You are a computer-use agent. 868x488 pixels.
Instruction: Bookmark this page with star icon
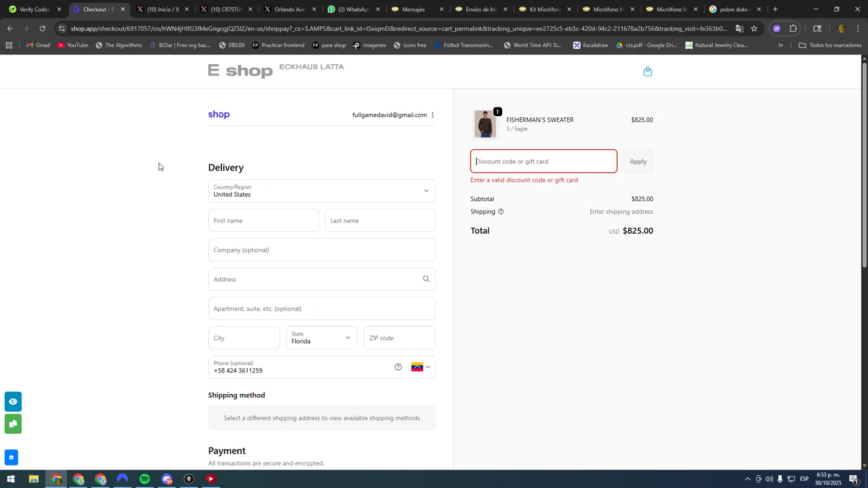[754, 28]
